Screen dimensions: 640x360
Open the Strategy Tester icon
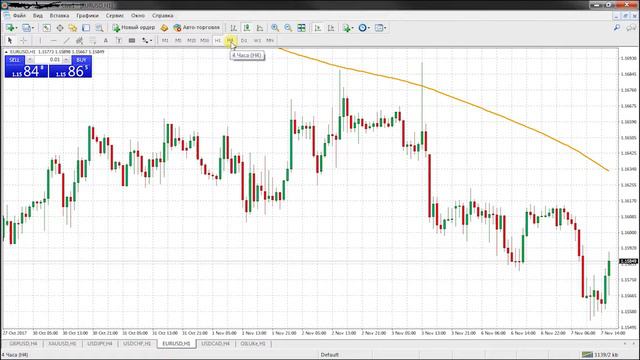(x=99, y=28)
